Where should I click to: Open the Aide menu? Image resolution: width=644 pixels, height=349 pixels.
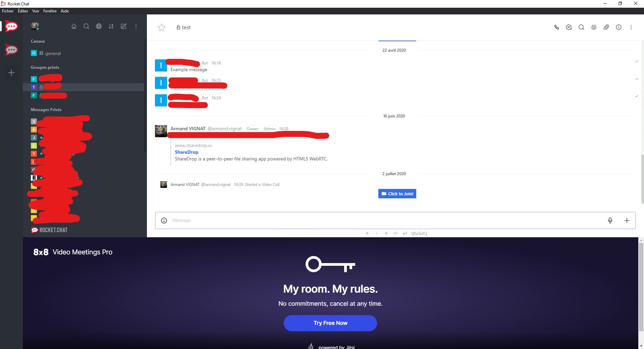coord(64,11)
